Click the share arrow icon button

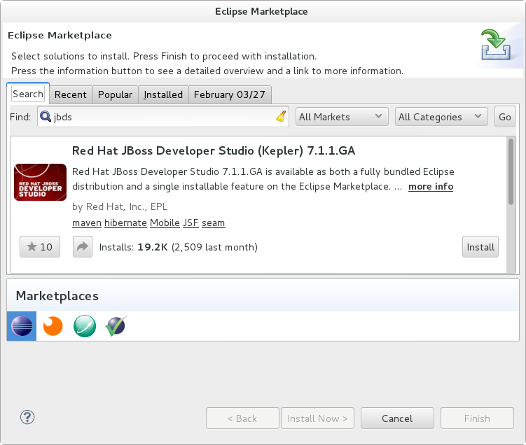point(83,247)
